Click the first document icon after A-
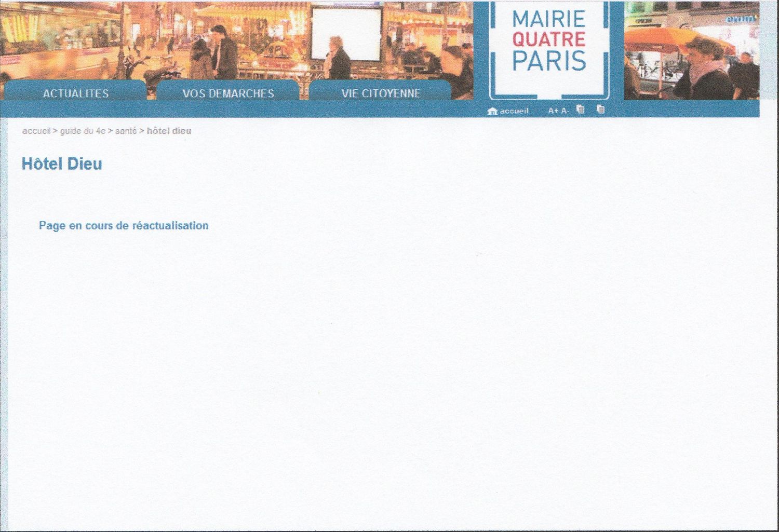 581,110
